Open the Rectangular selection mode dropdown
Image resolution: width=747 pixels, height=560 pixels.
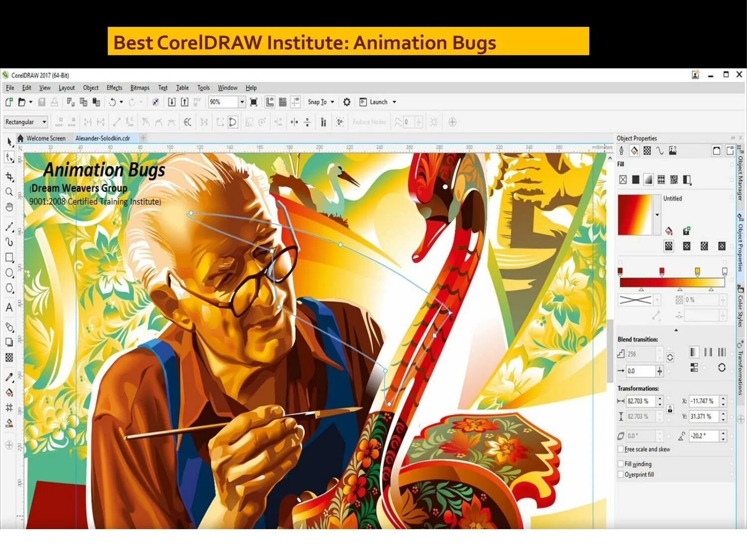[x=26, y=122]
